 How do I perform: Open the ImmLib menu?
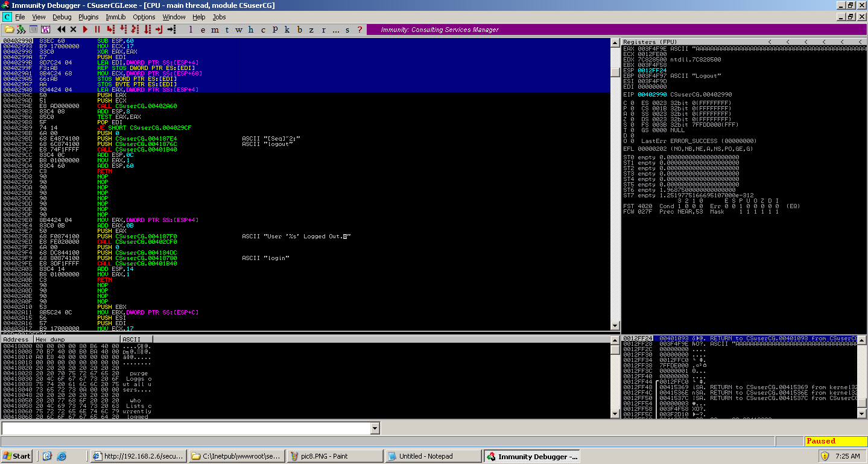115,17
